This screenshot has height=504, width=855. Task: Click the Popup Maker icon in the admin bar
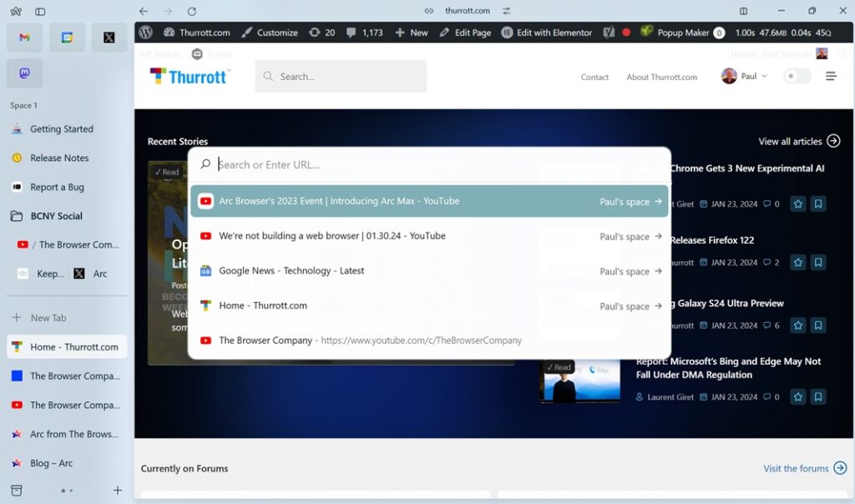tap(647, 32)
